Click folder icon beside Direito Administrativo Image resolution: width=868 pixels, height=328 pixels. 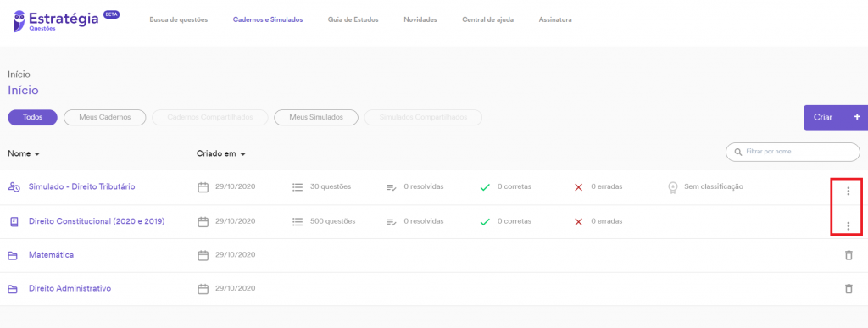tap(13, 289)
